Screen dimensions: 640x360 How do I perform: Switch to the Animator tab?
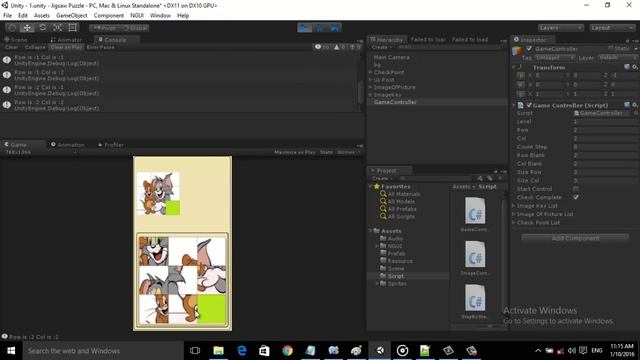click(x=66, y=40)
